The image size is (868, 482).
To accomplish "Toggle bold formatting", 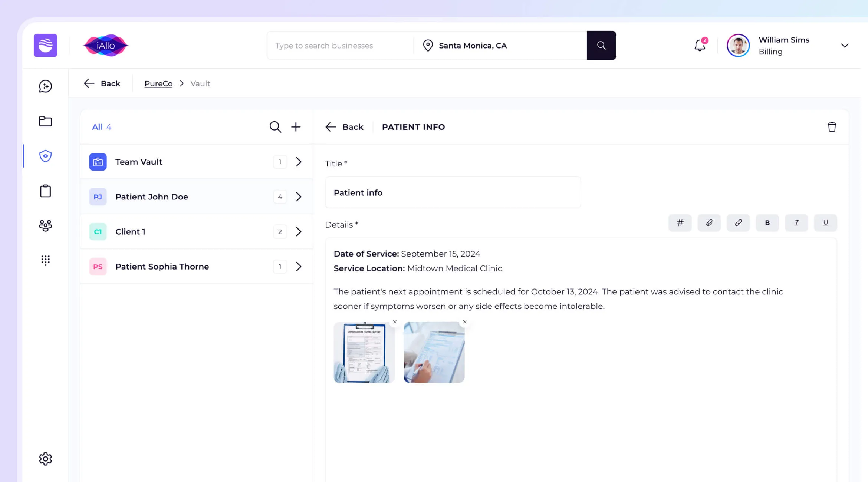I will click(x=767, y=222).
